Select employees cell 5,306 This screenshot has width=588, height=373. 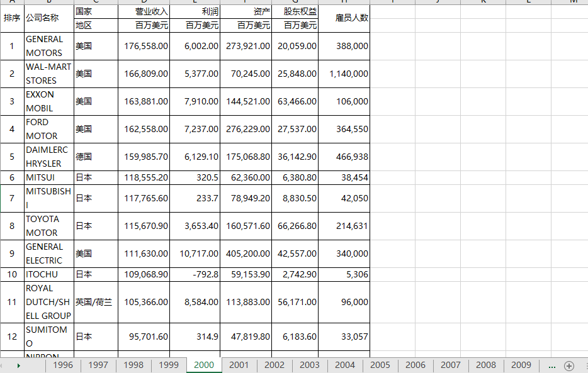point(344,274)
